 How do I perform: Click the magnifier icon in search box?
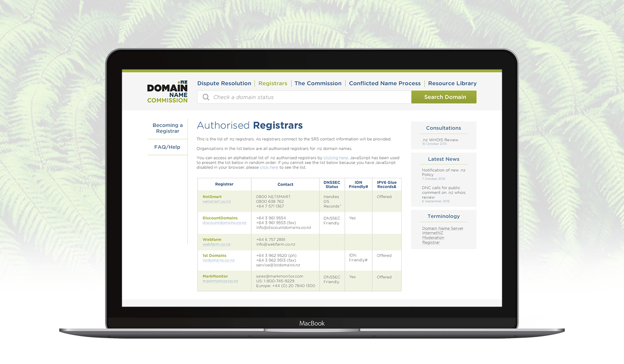pos(206,97)
